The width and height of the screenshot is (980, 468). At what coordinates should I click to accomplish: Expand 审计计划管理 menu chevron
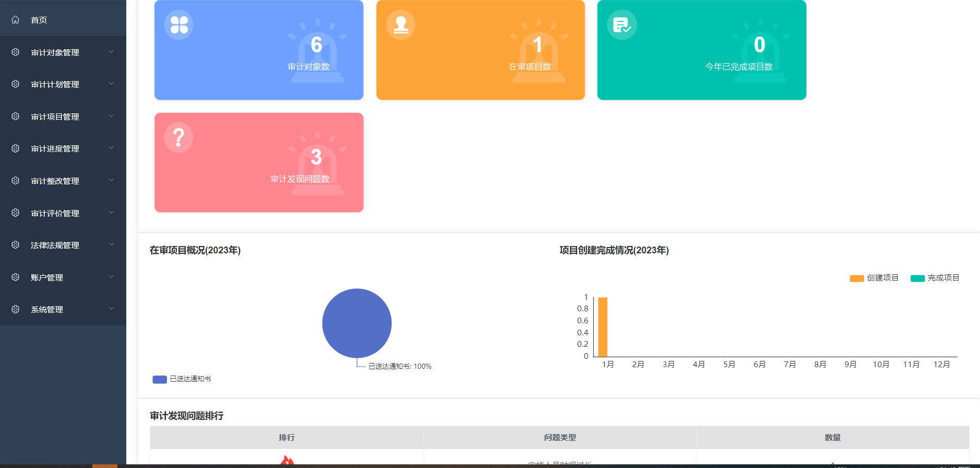[x=111, y=84]
